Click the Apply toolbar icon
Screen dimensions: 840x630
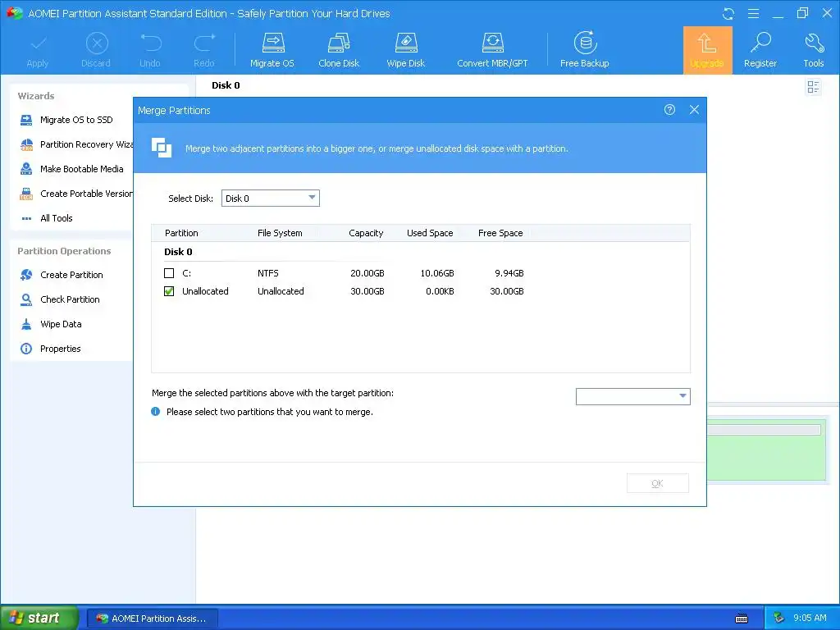click(38, 50)
